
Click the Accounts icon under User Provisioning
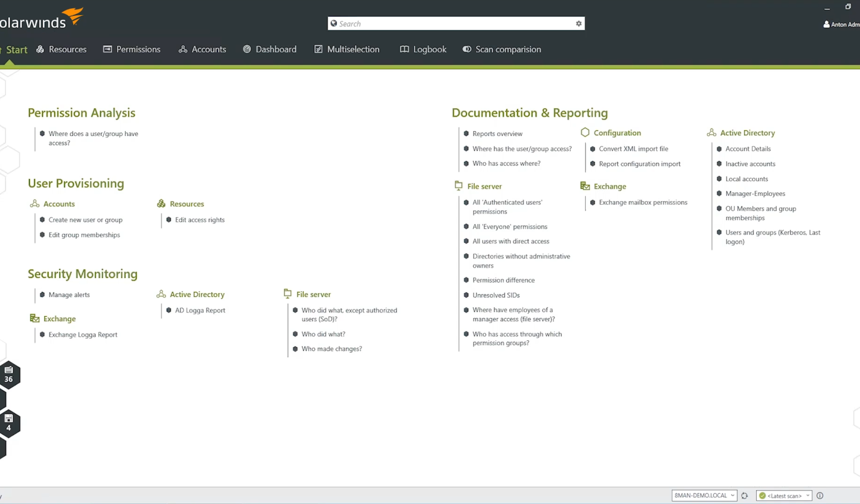[x=34, y=203]
